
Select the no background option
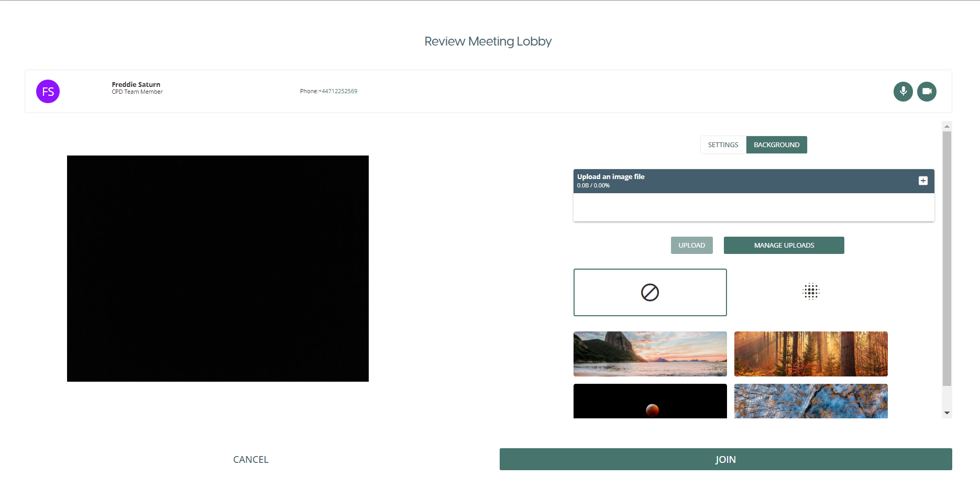(x=650, y=292)
